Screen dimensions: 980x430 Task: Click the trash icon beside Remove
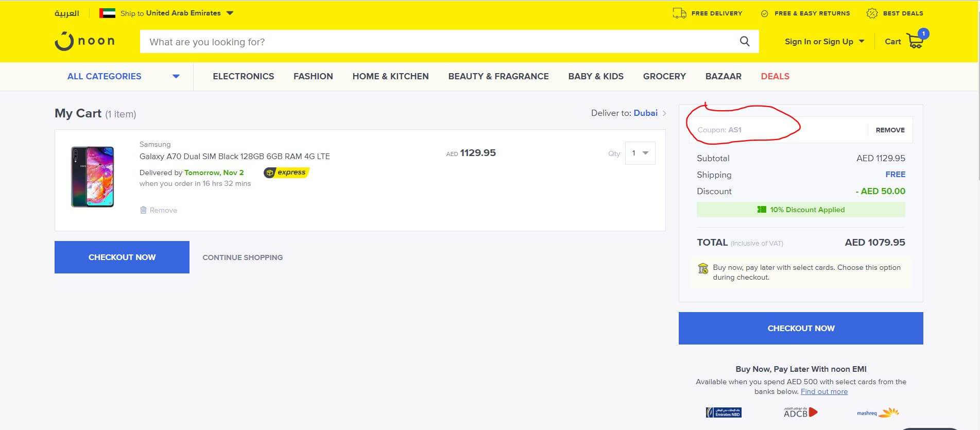click(143, 210)
